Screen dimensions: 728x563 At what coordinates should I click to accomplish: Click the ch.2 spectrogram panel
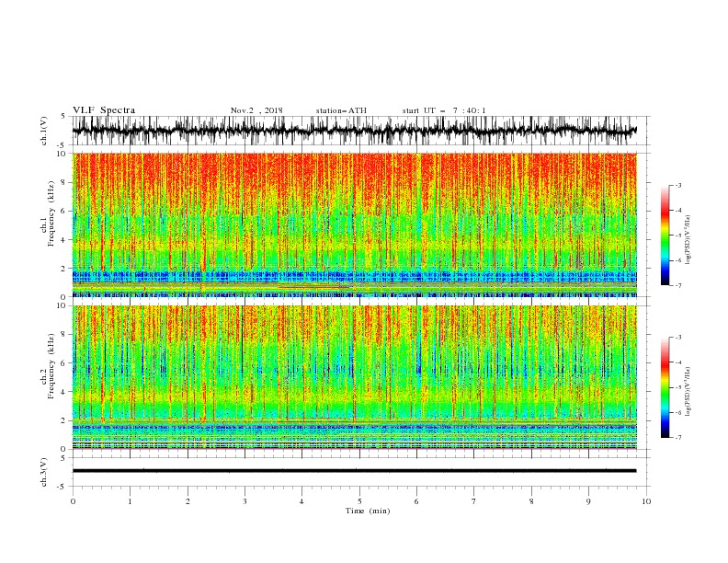354,377
